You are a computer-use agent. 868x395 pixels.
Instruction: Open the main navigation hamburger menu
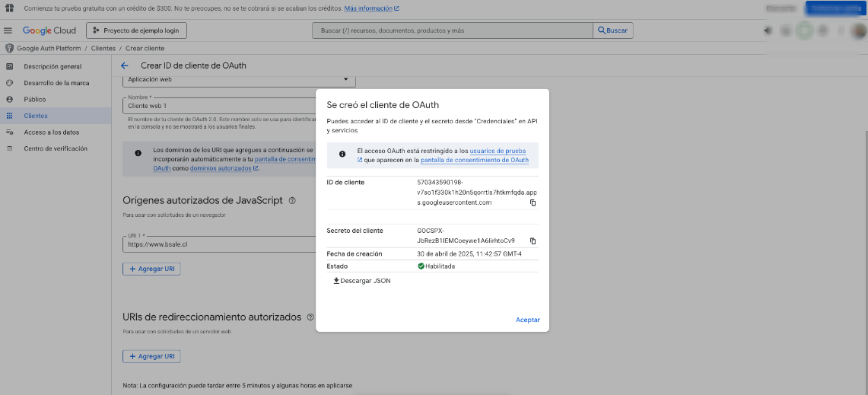[x=8, y=30]
